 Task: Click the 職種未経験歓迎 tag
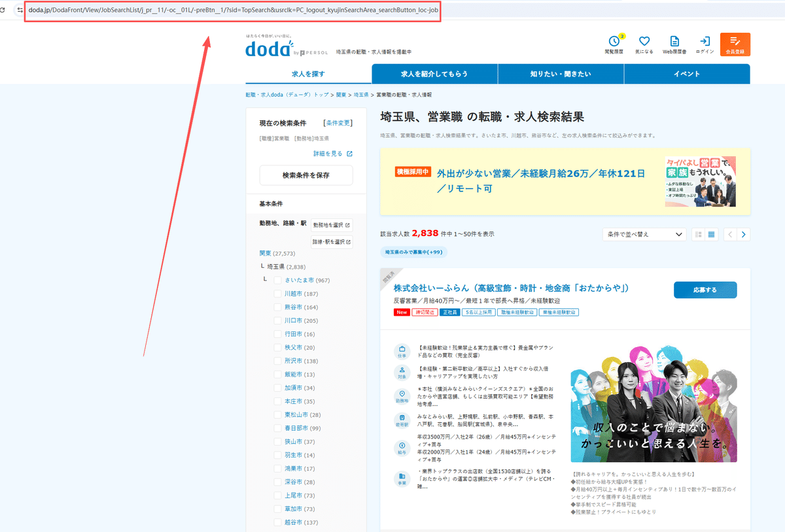pos(517,312)
